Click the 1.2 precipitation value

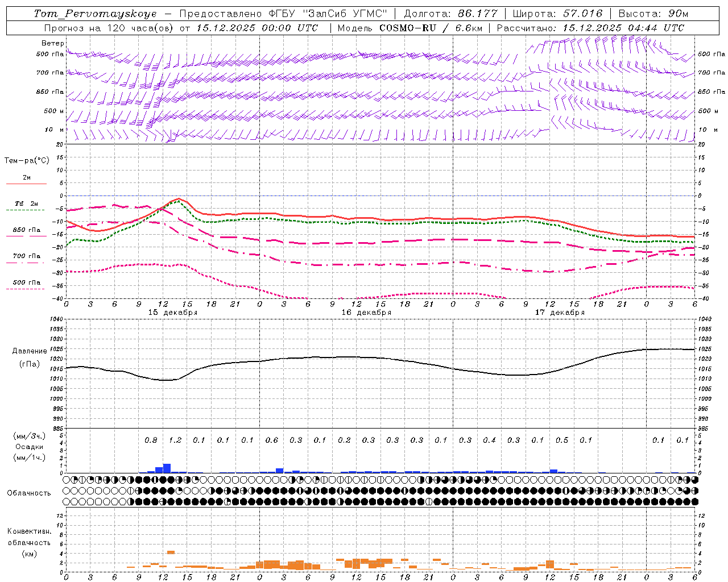pyautogui.click(x=175, y=440)
